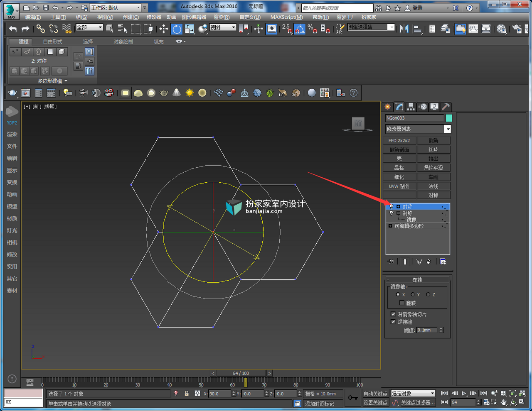Viewport: 532px width, 411px height.
Task: Select the X mirror axis radio
Action: [x=398, y=294]
